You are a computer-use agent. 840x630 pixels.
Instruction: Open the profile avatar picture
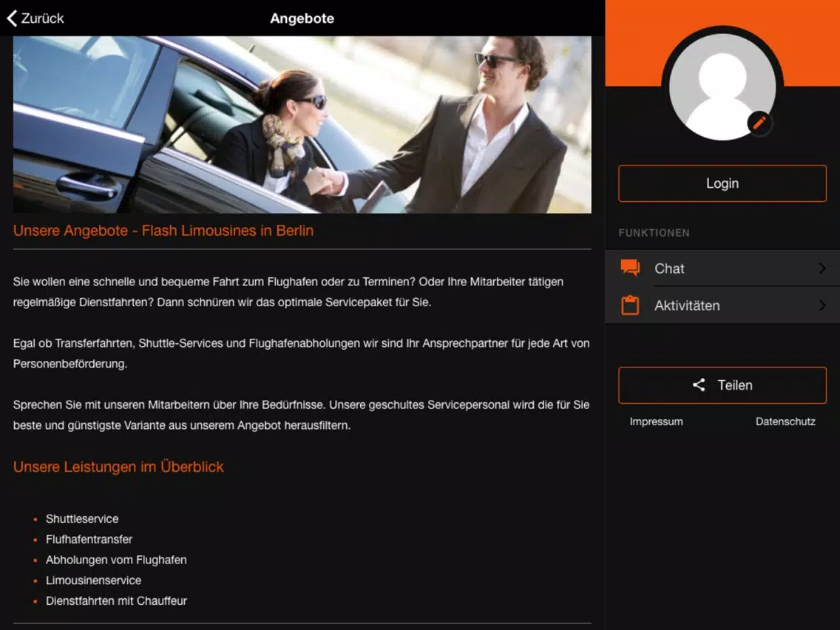[x=722, y=87]
